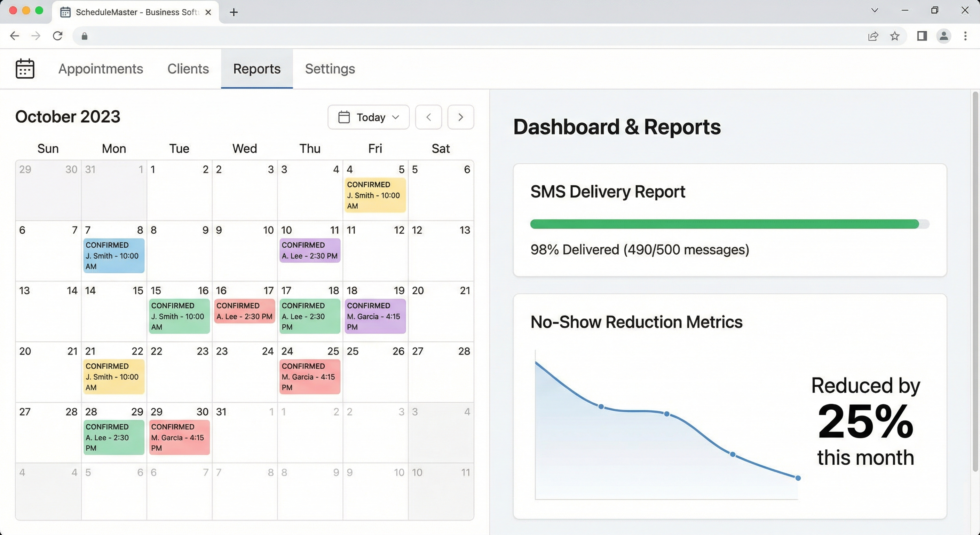Open the Today date picker calendar icon
This screenshot has width=980, height=535.
pyautogui.click(x=344, y=117)
